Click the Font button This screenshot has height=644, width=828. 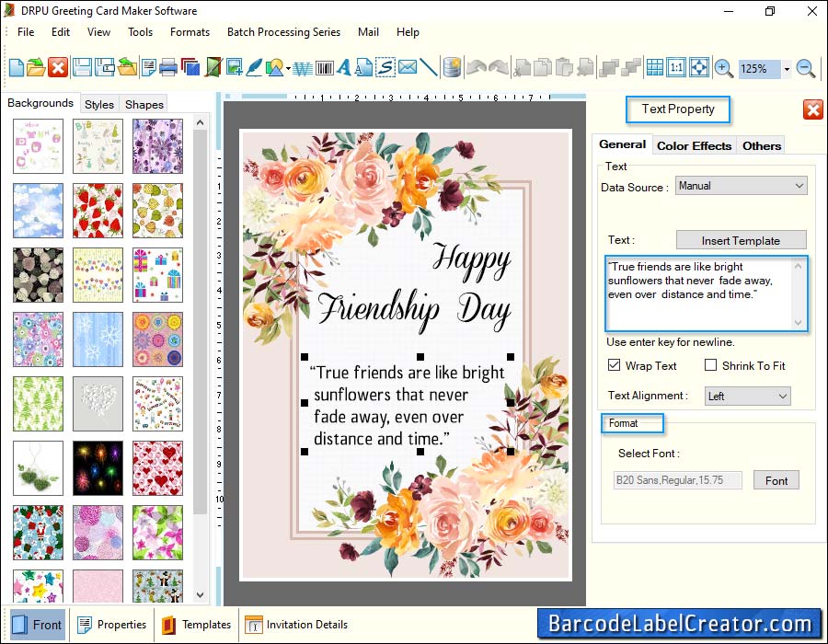(x=776, y=480)
